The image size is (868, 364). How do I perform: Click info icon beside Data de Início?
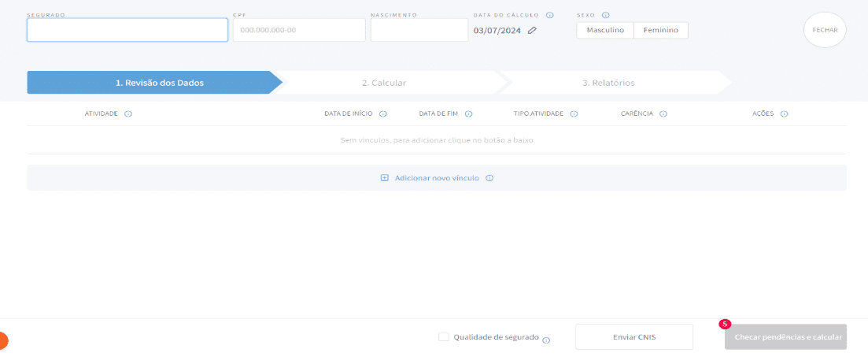click(x=382, y=113)
